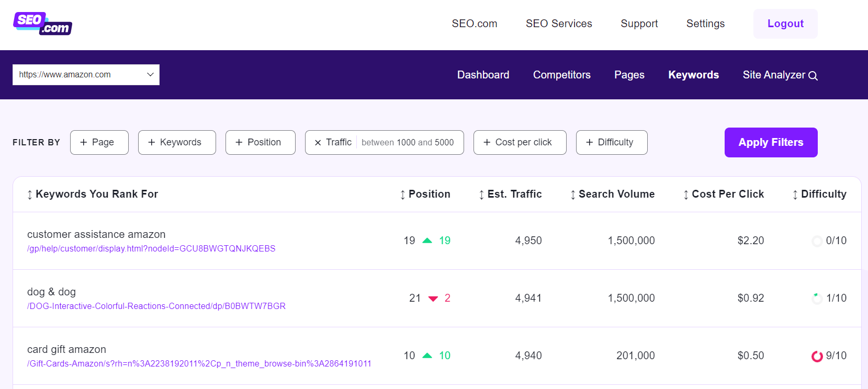Click sort arrows beside Position header
The width and height of the screenshot is (868, 389).
tap(402, 194)
